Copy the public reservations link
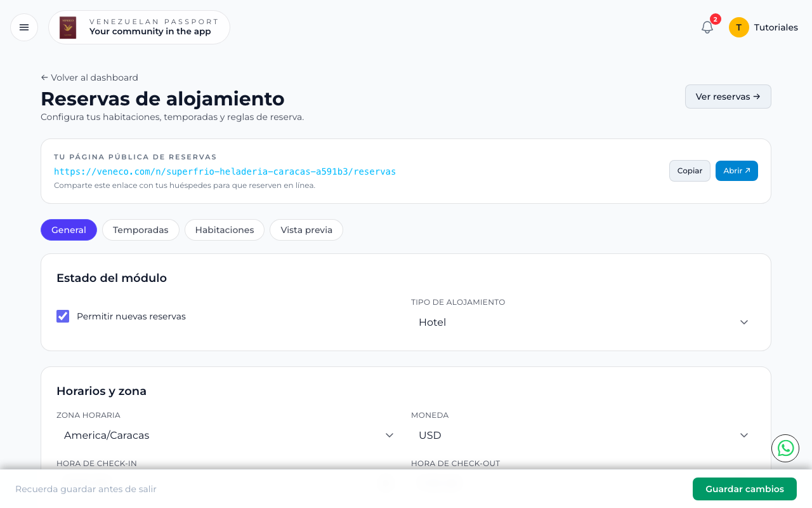The height and width of the screenshot is (508, 812). click(x=690, y=171)
